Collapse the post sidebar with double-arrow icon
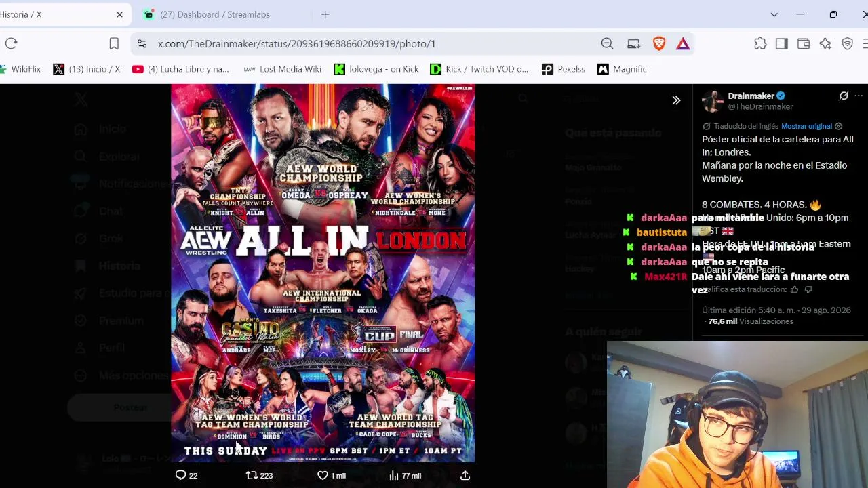The width and height of the screenshot is (868, 488). click(676, 100)
